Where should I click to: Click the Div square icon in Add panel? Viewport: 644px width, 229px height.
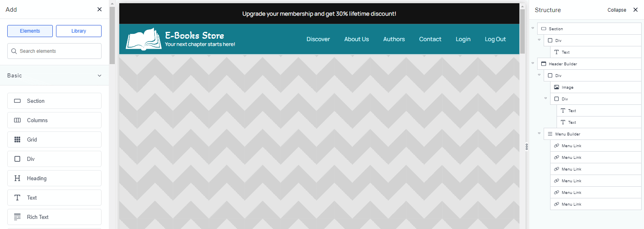[x=17, y=159]
